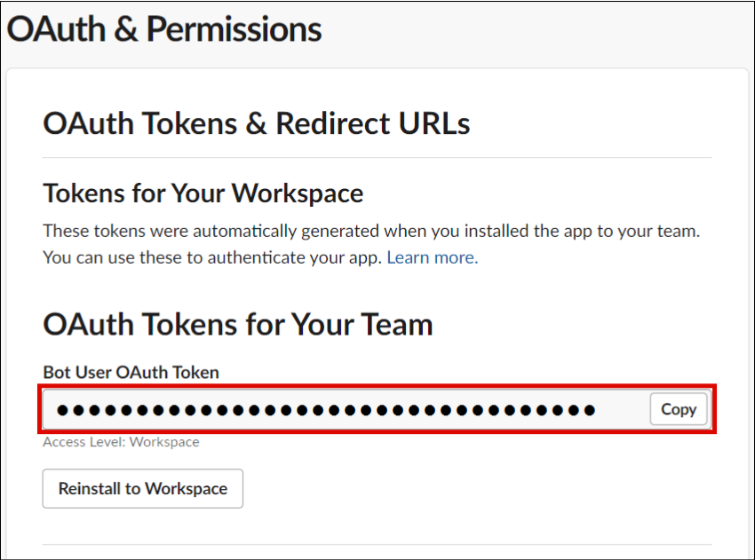Click the 'You can use these to authenticate' sentence

point(212,258)
